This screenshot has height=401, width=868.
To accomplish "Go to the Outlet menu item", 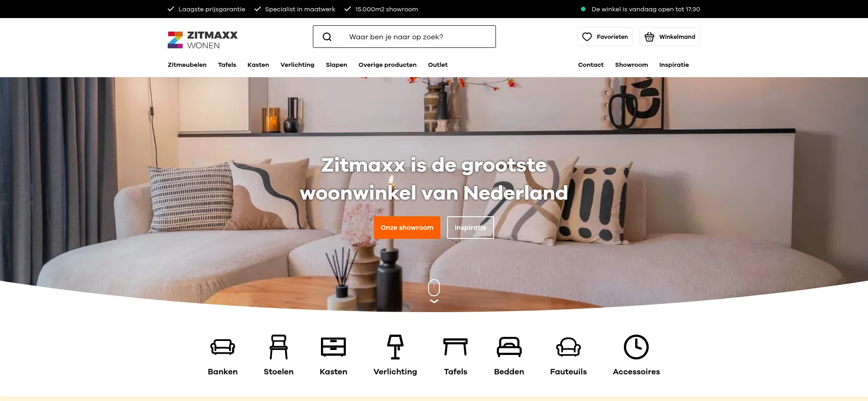I will click(x=438, y=65).
